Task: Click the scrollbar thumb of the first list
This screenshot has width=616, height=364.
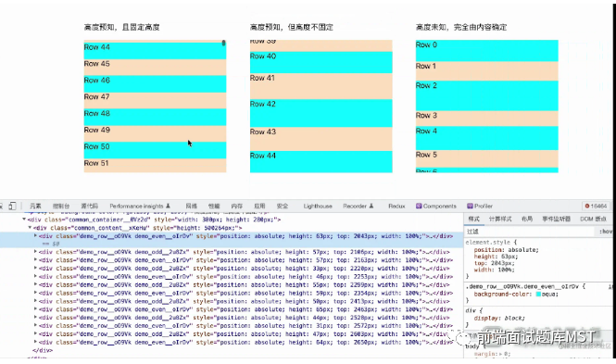Action: pyautogui.click(x=223, y=43)
